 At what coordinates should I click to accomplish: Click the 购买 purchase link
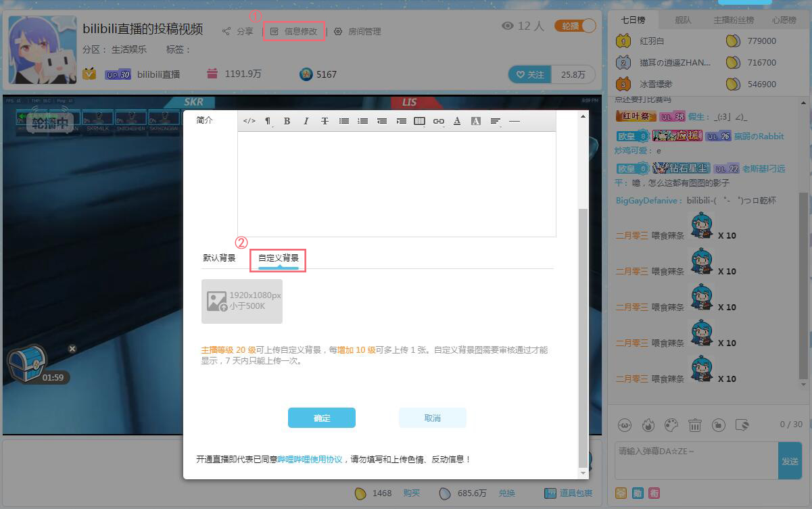412,493
